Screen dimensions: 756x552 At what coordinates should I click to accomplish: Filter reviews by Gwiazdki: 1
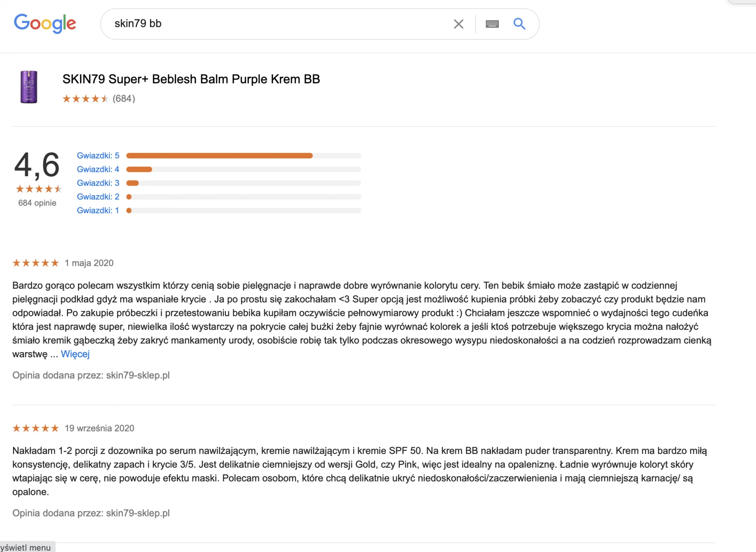coord(98,210)
